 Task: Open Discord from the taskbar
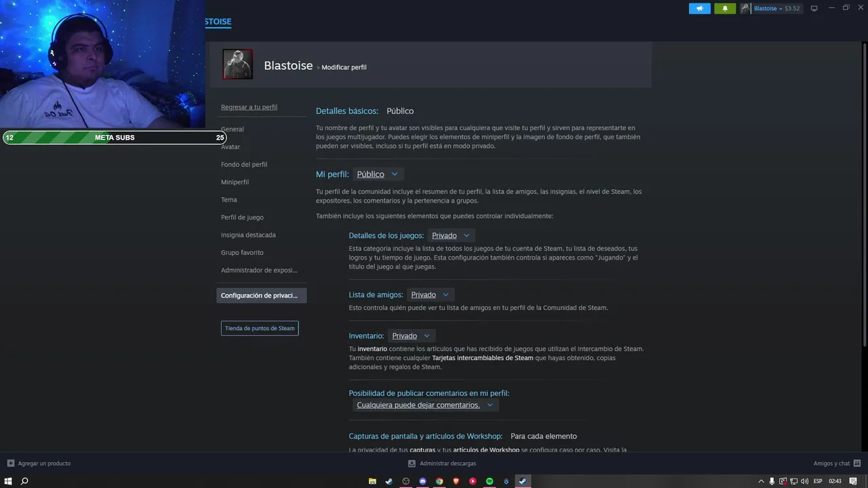point(422,481)
